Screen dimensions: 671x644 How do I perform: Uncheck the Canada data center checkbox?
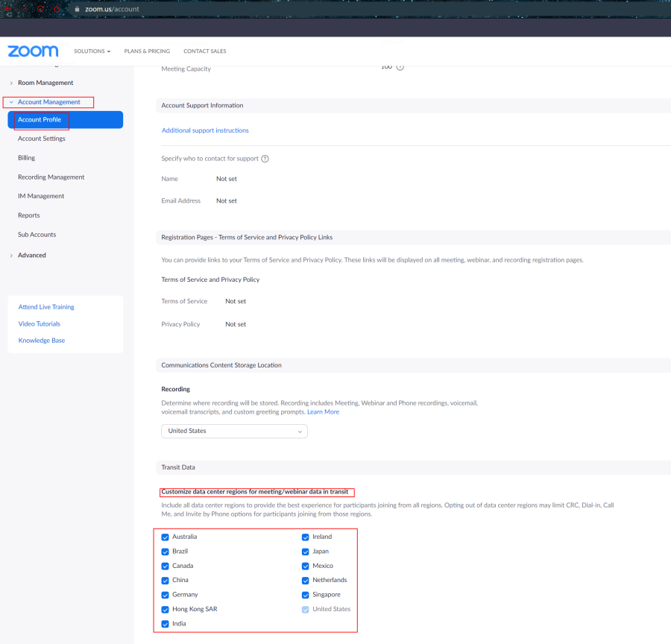pos(166,566)
